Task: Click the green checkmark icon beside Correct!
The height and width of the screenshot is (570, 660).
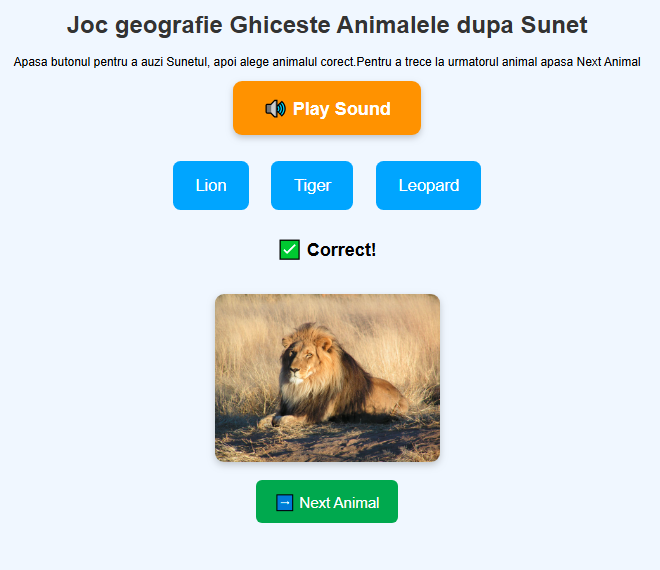Action: tap(290, 250)
